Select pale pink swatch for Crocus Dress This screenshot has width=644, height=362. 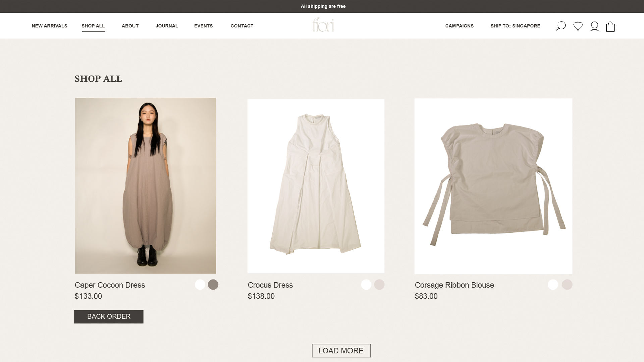pyautogui.click(x=379, y=285)
